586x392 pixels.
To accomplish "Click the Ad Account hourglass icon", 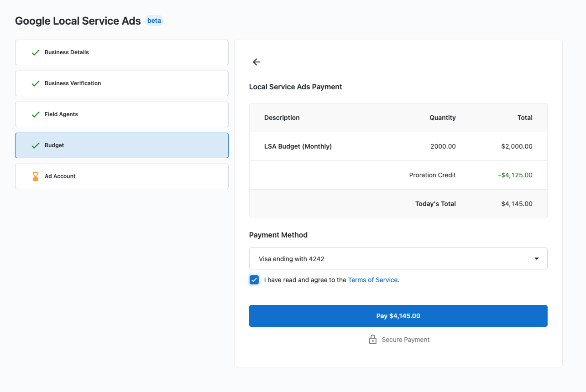I will coord(36,176).
